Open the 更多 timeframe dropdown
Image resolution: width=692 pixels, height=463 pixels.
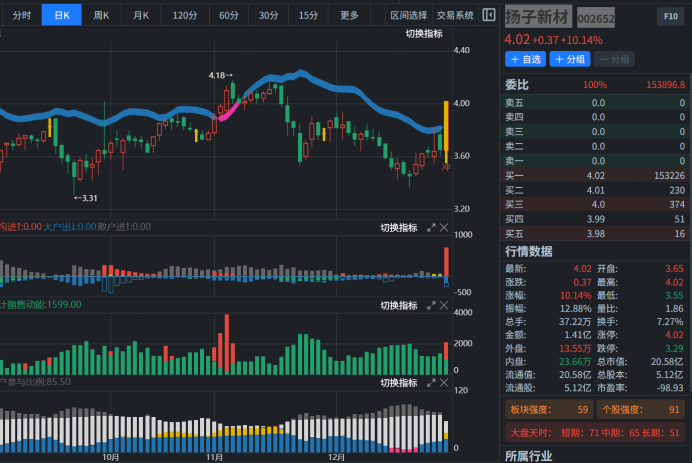click(x=349, y=15)
